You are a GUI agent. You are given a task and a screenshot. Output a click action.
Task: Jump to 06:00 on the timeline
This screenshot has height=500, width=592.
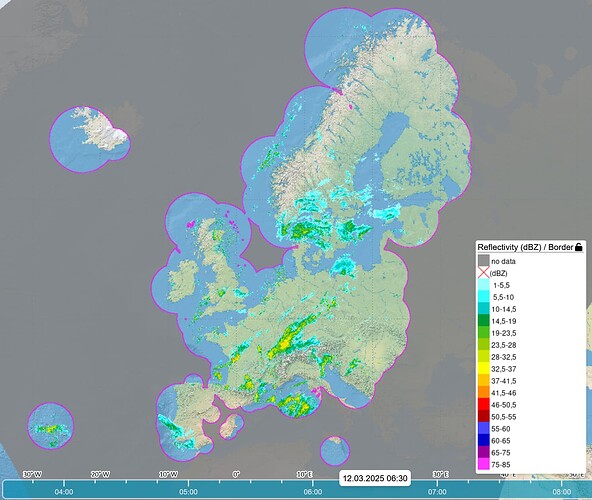(x=313, y=492)
